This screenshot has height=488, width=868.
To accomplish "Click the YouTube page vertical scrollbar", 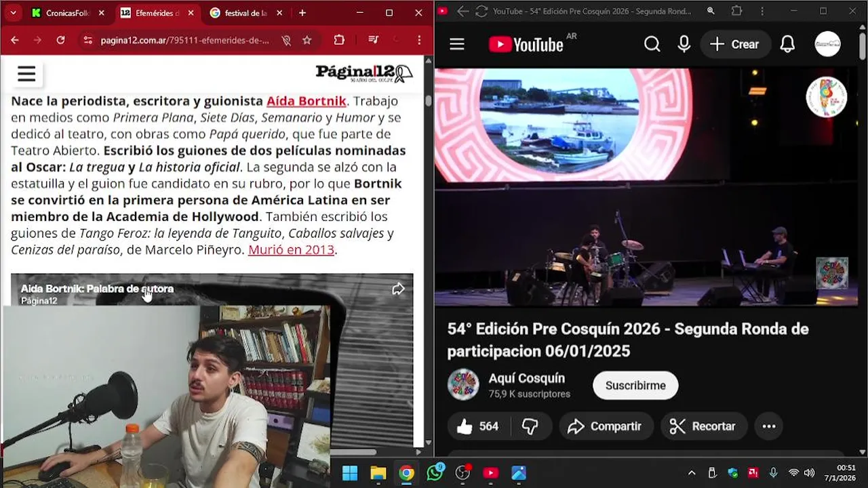I will (863, 47).
